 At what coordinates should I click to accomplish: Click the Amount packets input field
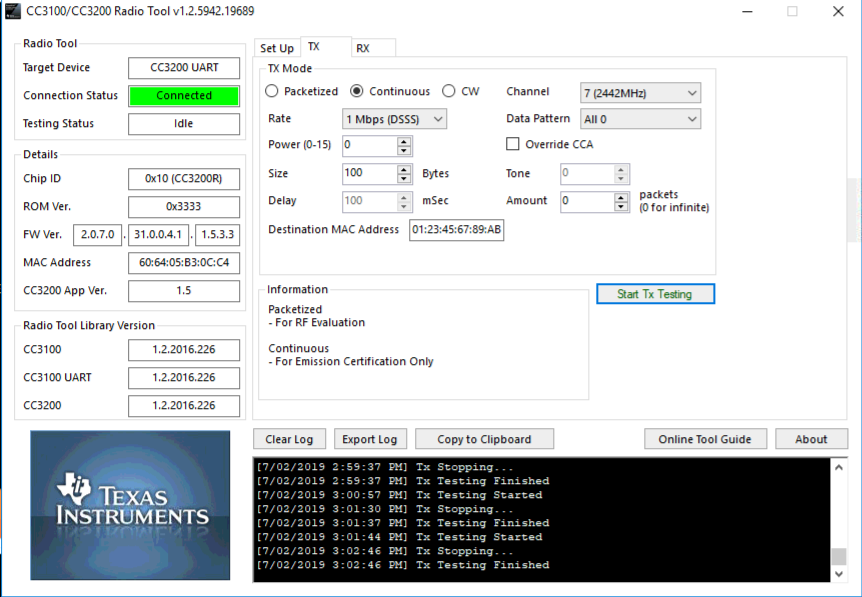587,202
